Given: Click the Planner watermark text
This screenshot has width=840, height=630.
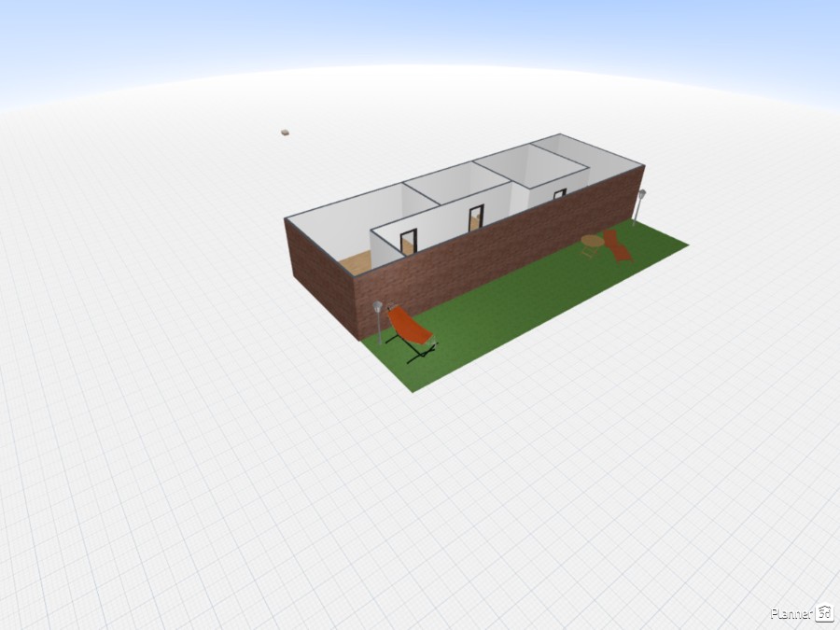Looking at the screenshot, I should click(791, 613).
